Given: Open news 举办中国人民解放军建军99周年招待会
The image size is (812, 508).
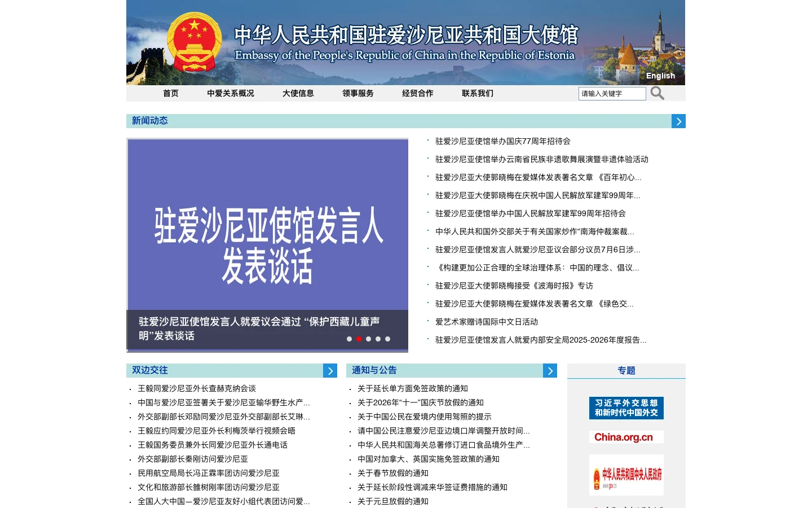Looking at the screenshot, I should coord(531,214).
